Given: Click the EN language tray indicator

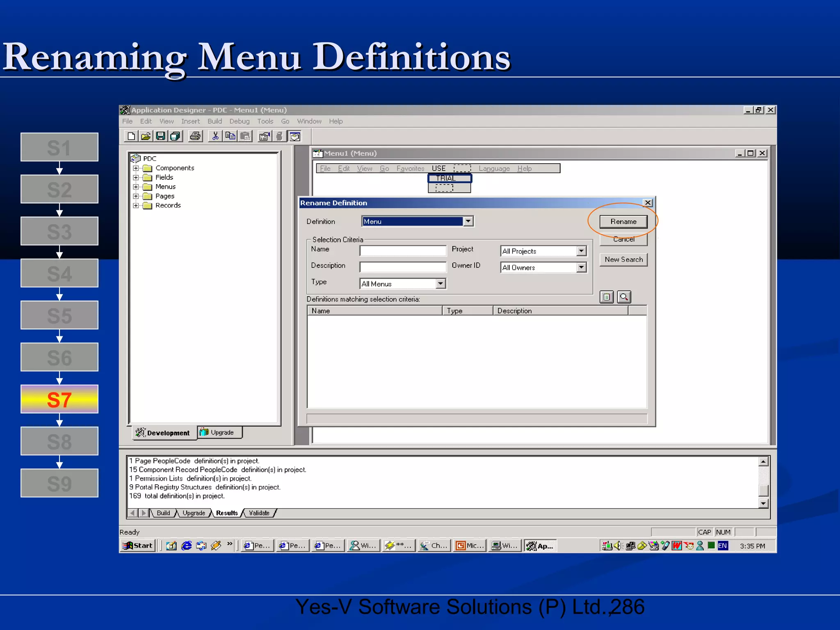Looking at the screenshot, I should [723, 546].
